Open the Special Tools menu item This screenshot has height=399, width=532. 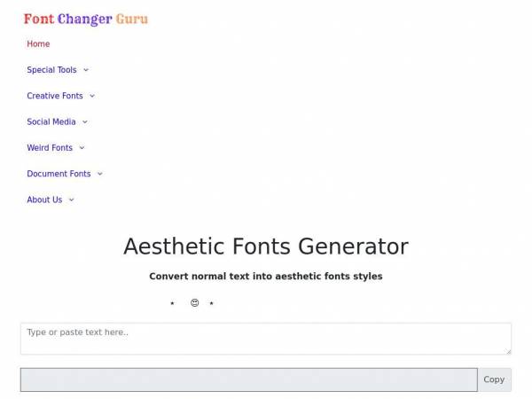coord(51,70)
